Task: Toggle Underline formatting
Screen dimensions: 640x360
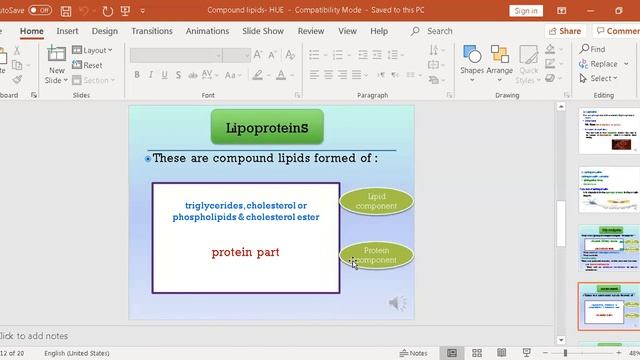Action: pyautogui.click(x=164, y=75)
